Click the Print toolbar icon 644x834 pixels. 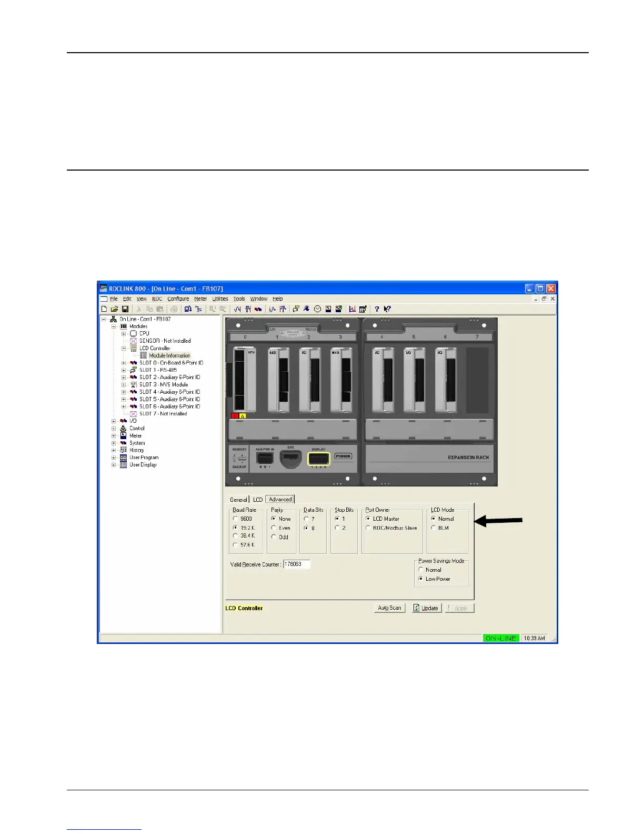[174, 309]
